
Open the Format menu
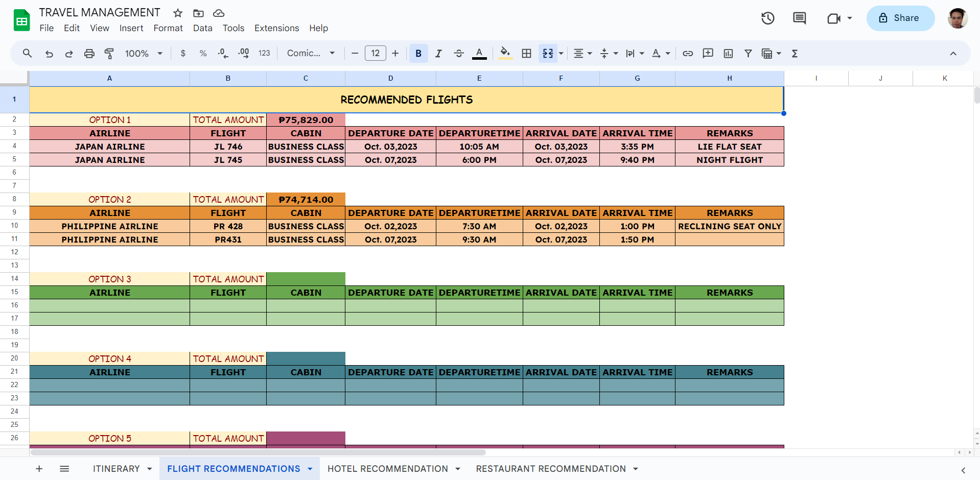click(168, 28)
